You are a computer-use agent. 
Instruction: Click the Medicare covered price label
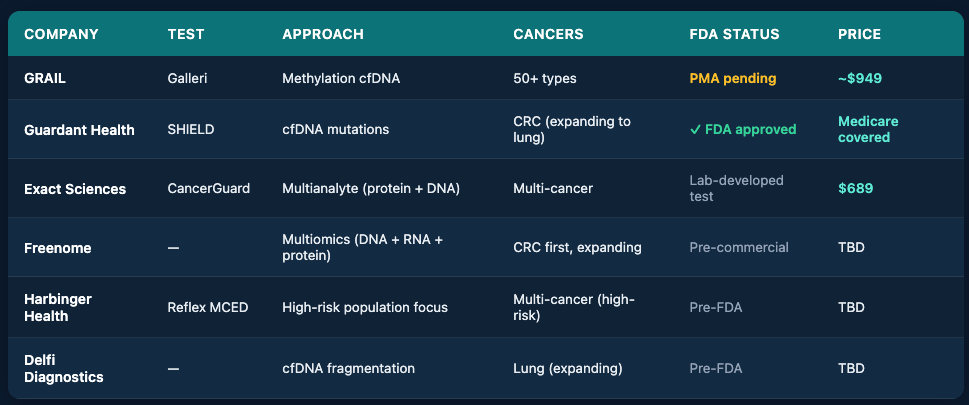[868, 129]
